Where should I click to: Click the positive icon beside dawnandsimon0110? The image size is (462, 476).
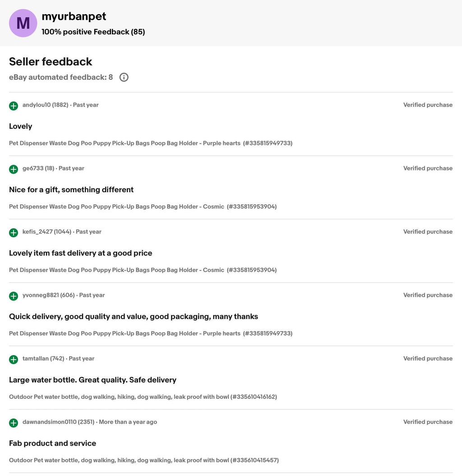click(x=14, y=423)
